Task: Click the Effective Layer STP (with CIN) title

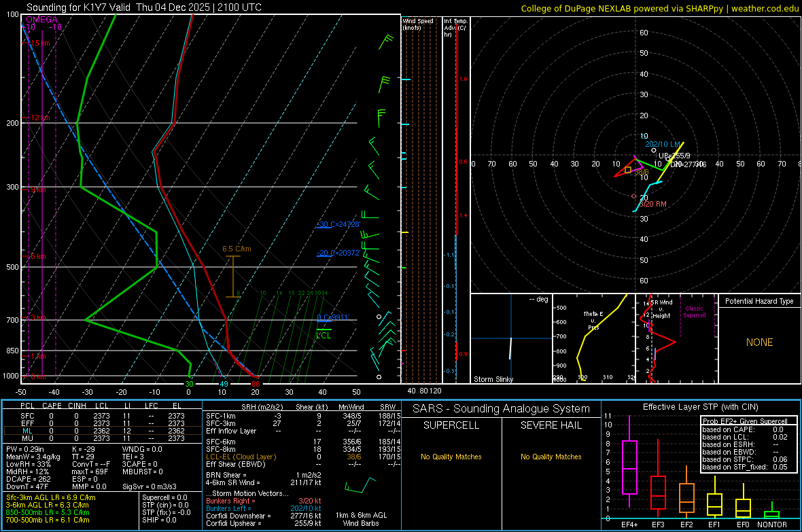Action: (701, 407)
